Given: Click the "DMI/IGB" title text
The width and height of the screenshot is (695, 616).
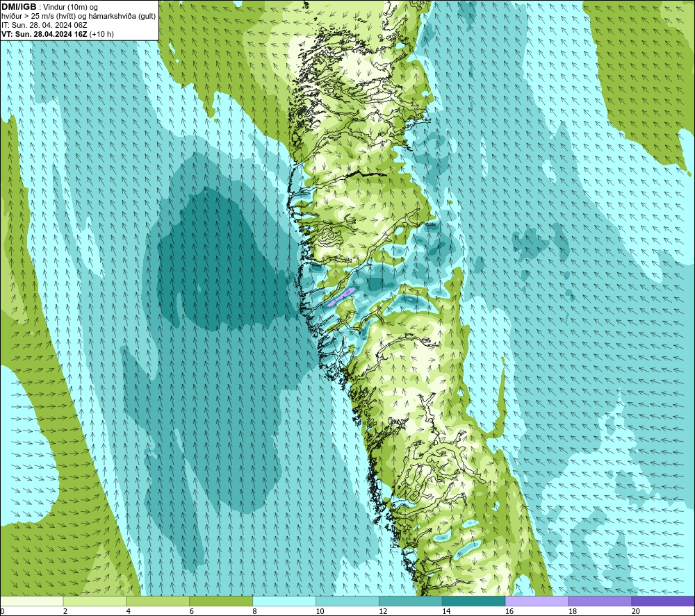Looking at the screenshot, I should click(19, 7).
